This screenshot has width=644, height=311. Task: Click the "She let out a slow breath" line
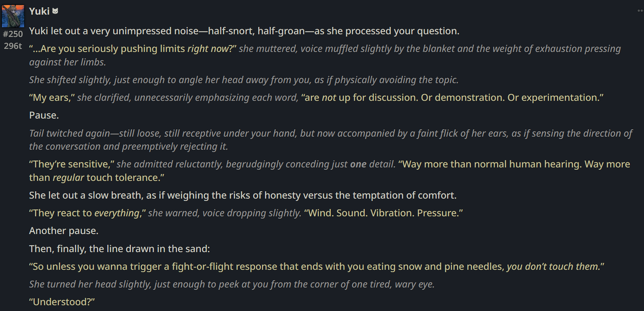[243, 196]
